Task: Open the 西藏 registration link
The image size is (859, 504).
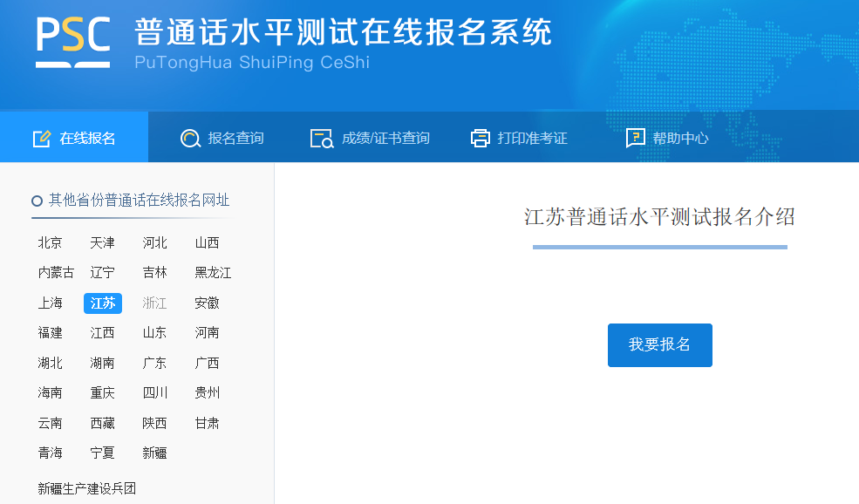Action: pyautogui.click(x=102, y=424)
